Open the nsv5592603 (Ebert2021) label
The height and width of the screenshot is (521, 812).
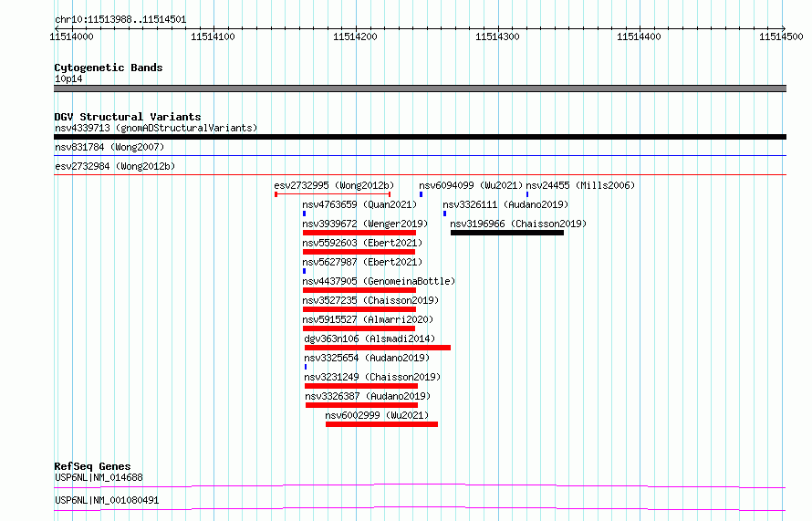click(362, 243)
